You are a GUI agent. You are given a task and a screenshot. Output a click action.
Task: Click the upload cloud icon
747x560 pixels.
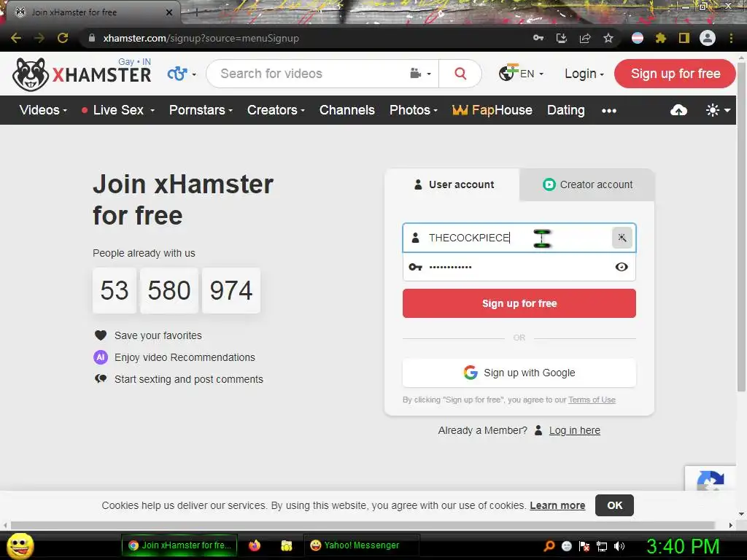[x=678, y=111]
